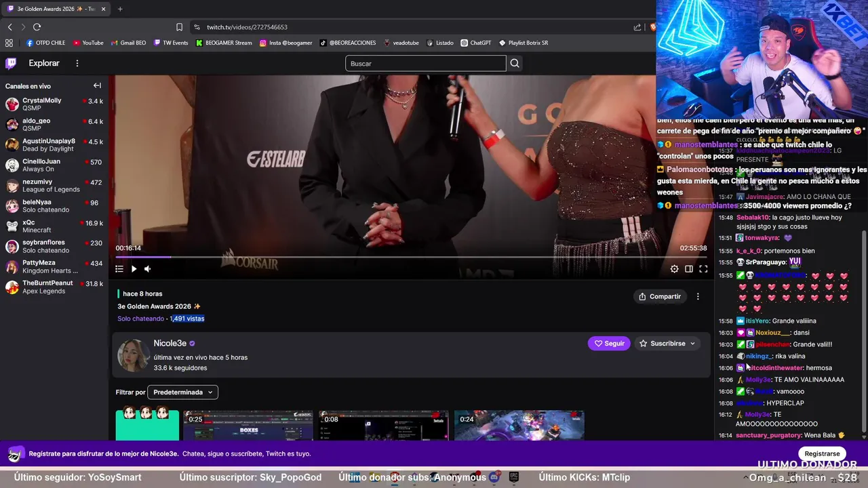Bookmark this page with the bookmark icon
Viewport: 868px width, 488px height.
pos(179,27)
